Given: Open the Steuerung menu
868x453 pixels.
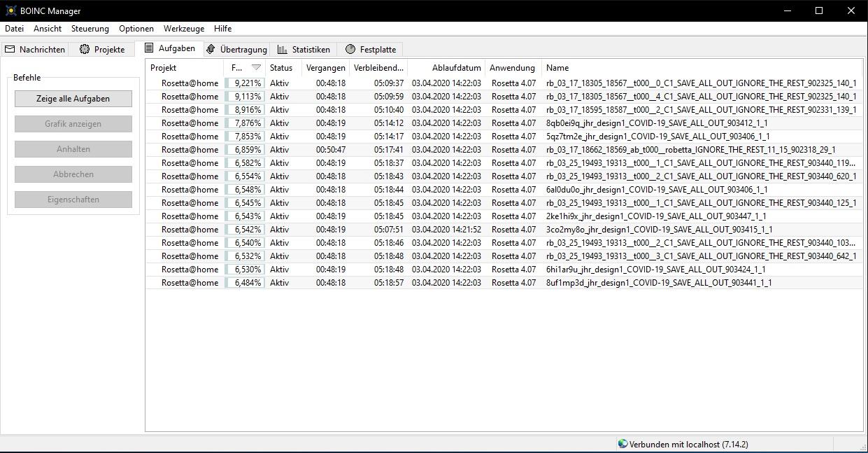Looking at the screenshot, I should 90,29.
